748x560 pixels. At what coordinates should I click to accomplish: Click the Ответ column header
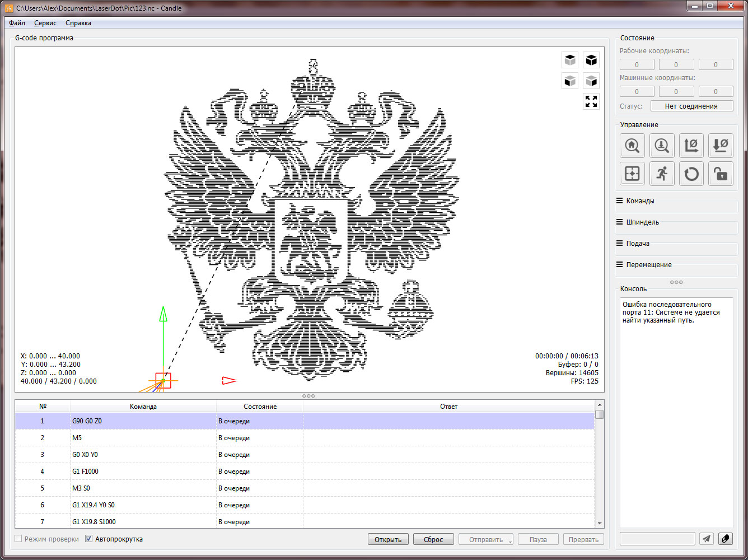tap(448, 407)
